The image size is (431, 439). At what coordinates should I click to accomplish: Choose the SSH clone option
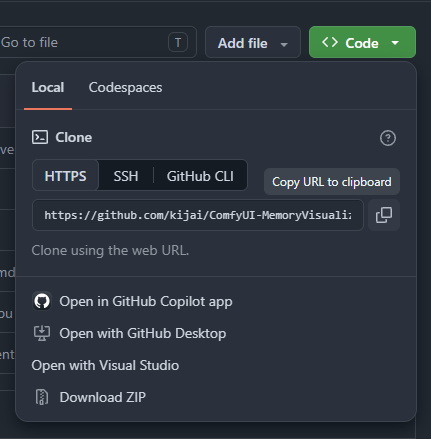(x=126, y=176)
